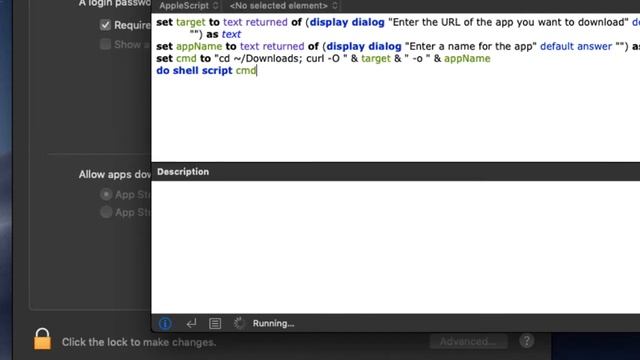Click inside the Description text area

(x=396, y=247)
